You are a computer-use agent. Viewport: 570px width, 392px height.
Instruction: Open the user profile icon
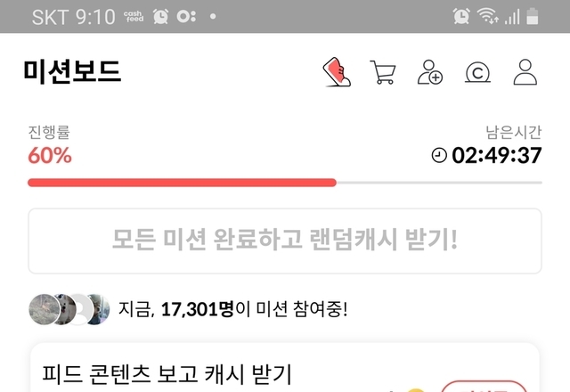pos(525,72)
